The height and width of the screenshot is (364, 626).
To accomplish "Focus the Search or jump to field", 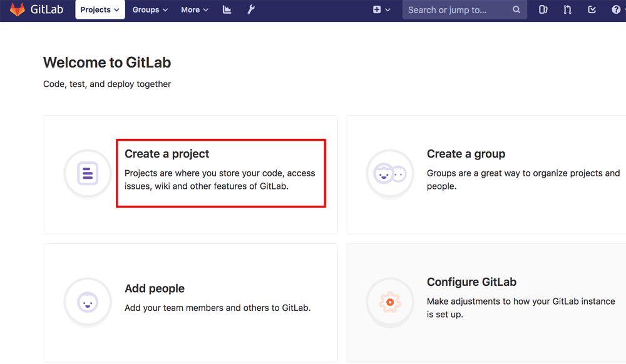I will coord(457,10).
